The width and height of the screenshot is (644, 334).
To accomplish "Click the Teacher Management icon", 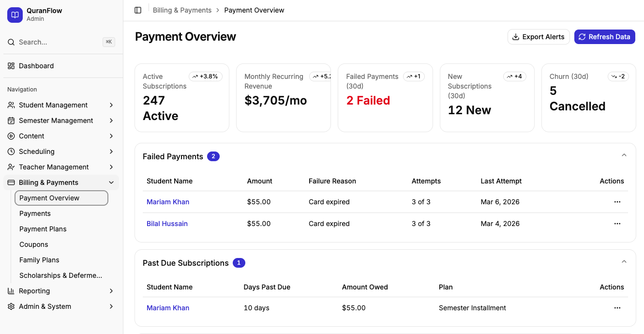I will tap(11, 167).
